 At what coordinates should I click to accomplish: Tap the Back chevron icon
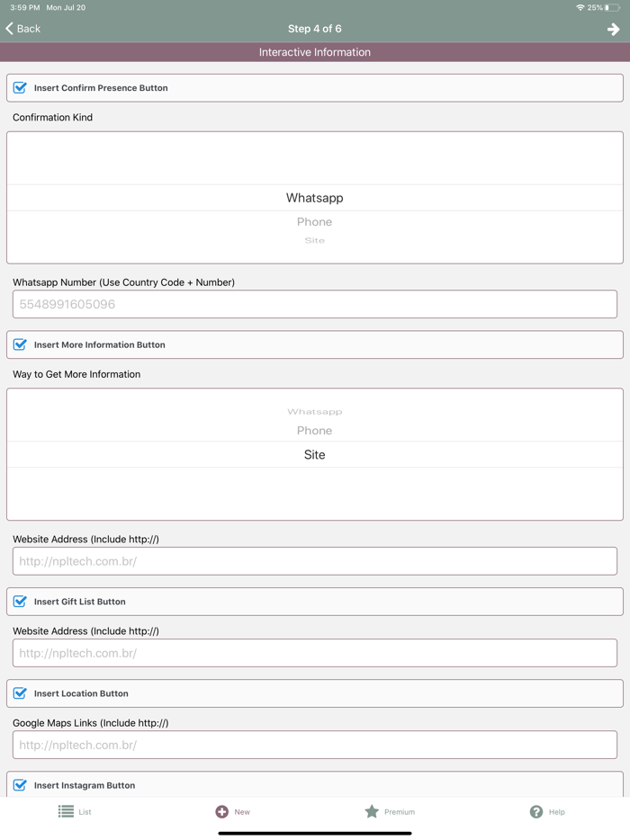pos(9,29)
